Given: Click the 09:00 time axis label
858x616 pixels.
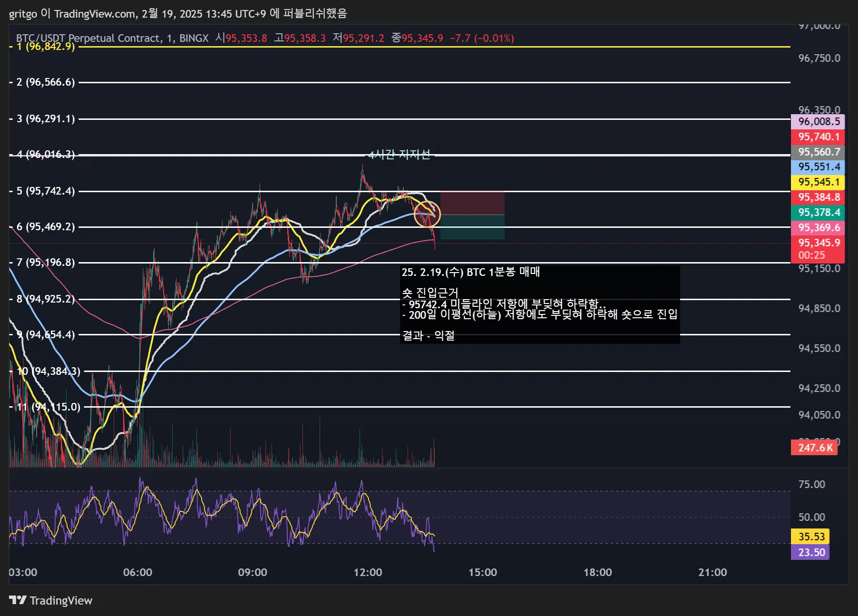Looking at the screenshot, I should [x=253, y=572].
